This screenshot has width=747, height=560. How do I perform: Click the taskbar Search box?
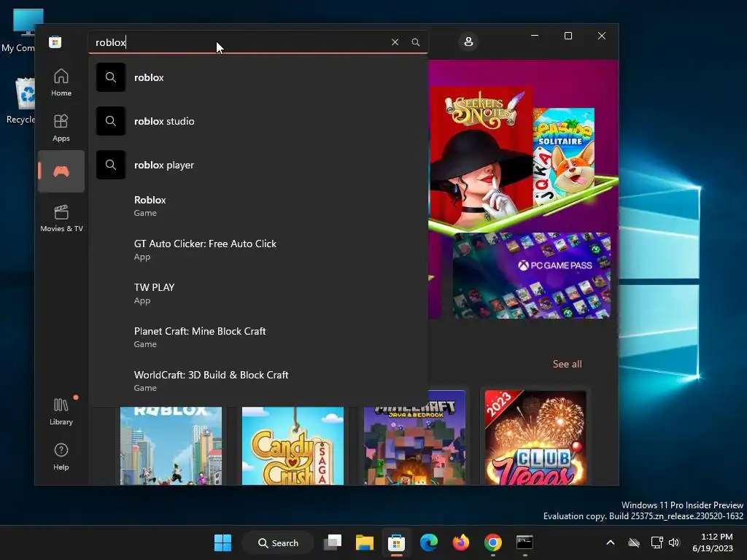278,542
